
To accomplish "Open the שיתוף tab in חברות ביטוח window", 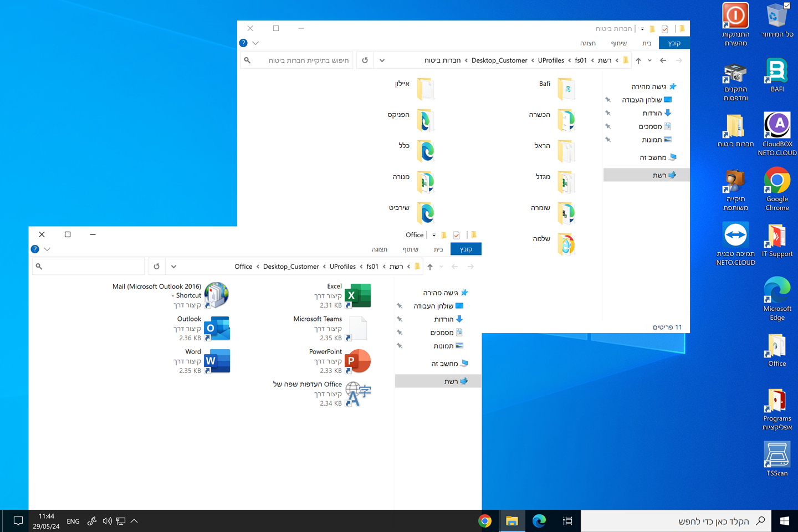I will (x=618, y=43).
